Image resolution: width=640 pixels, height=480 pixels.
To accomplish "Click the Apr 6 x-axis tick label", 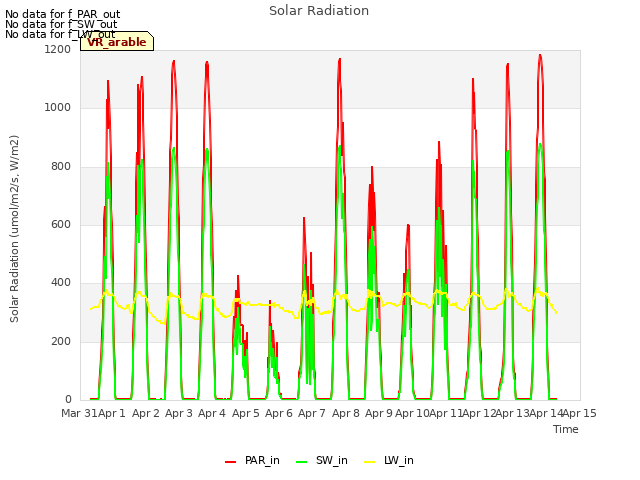I will coord(278,413).
